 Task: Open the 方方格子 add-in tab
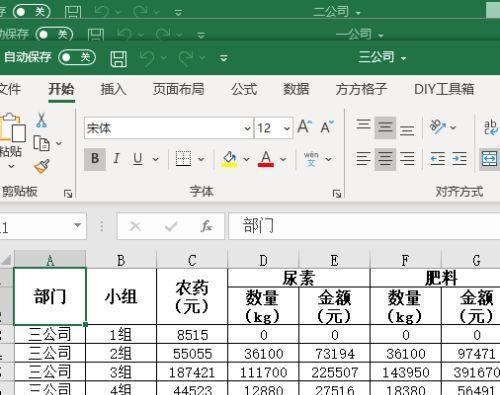click(x=361, y=89)
